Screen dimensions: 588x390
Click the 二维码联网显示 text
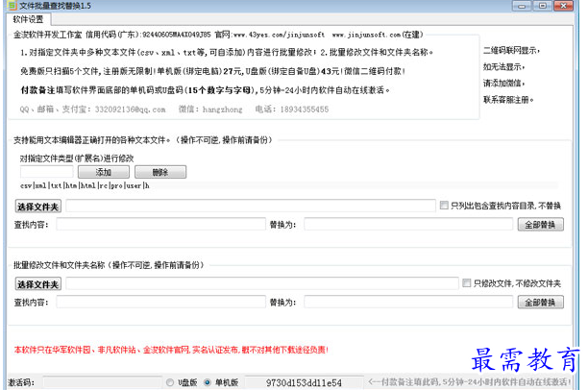pyautogui.click(x=511, y=50)
